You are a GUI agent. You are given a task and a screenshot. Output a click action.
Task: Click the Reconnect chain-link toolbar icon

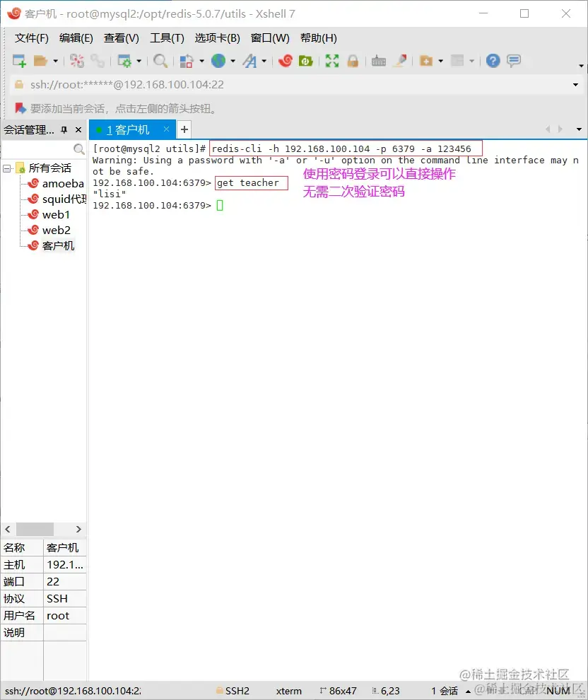point(98,61)
